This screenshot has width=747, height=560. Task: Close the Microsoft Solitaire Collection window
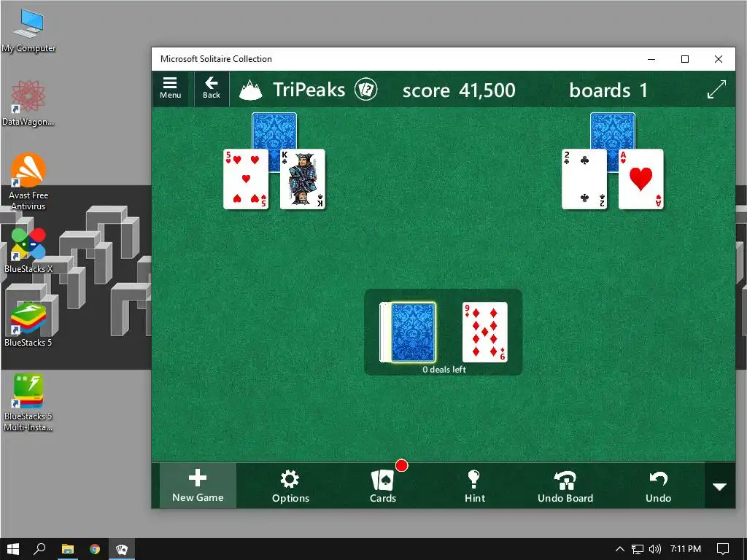(719, 59)
